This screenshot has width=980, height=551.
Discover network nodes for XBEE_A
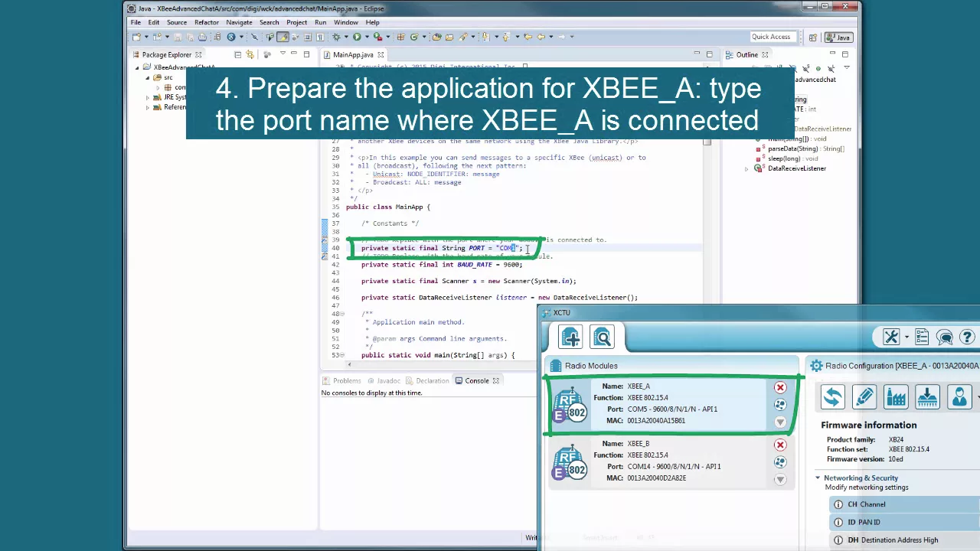tap(780, 405)
